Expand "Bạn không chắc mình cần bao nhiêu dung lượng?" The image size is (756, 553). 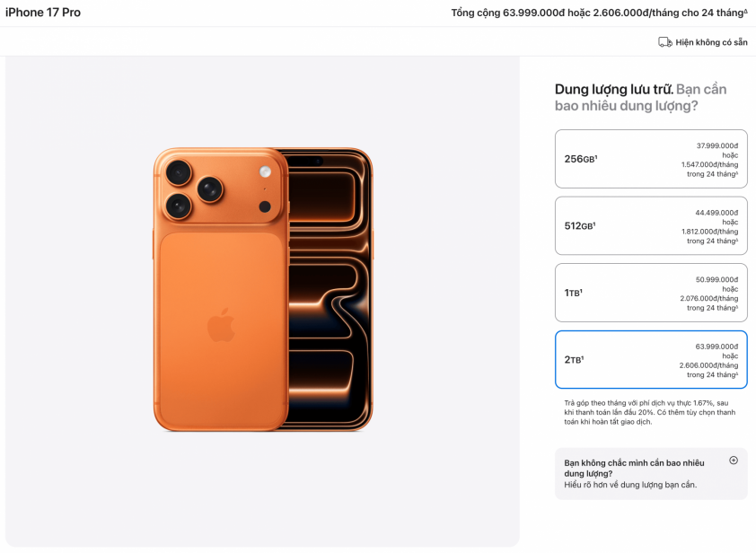[634, 468]
